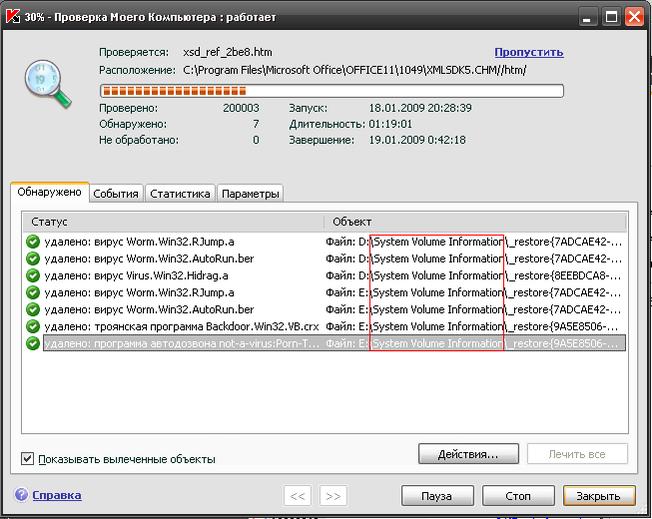Screen dimensions: 652x519
Task: Click the "Пропустить" link to skip file
Action: click(528, 52)
